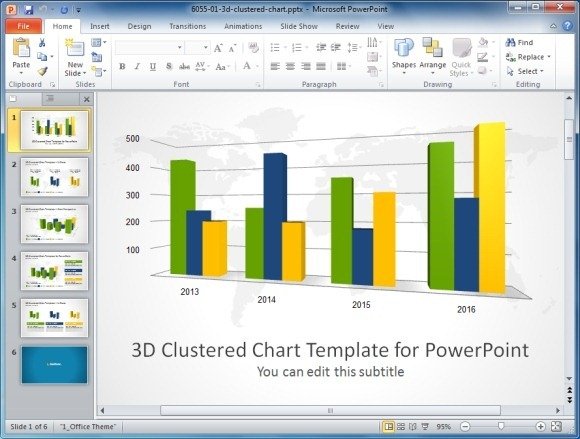The image size is (580, 439).
Task: Click the Find binoculars icon
Action: (x=510, y=43)
